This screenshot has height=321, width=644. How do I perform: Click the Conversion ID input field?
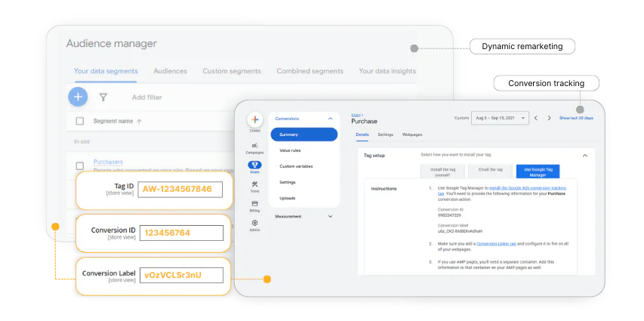coord(181,233)
